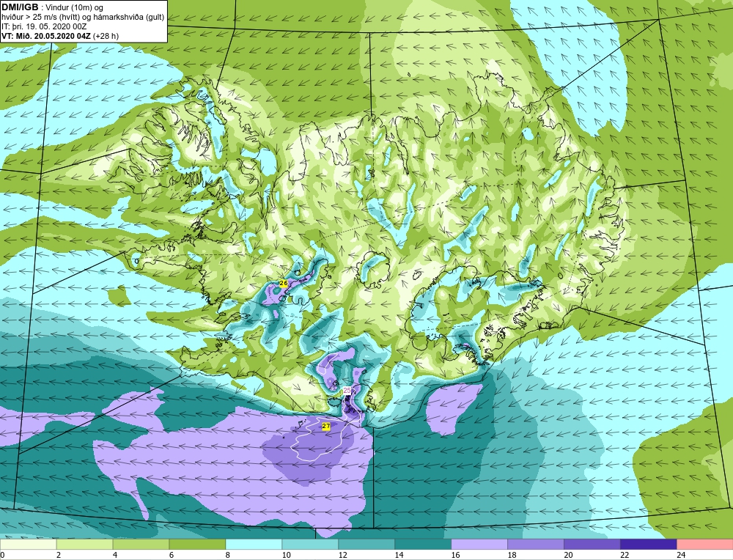Click the 18–20 m/s purple legend swatch
The width and height of the screenshot is (733, 560).
(536, 545)
